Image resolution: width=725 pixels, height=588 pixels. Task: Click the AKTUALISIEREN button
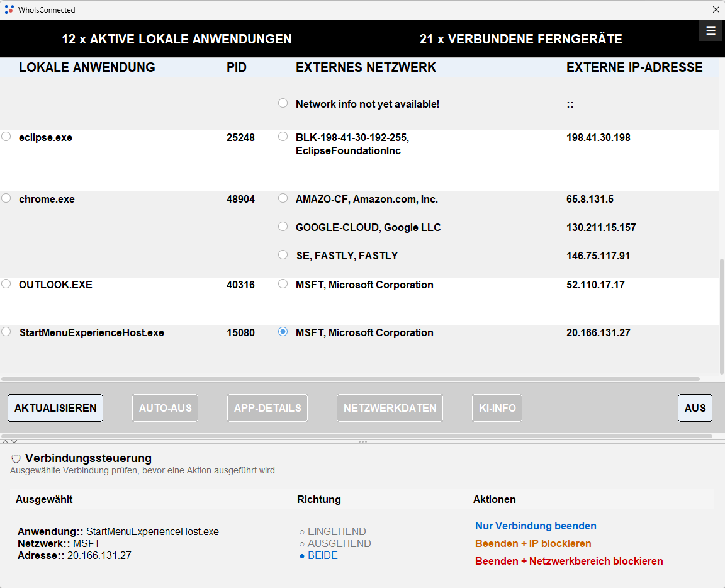55,408
